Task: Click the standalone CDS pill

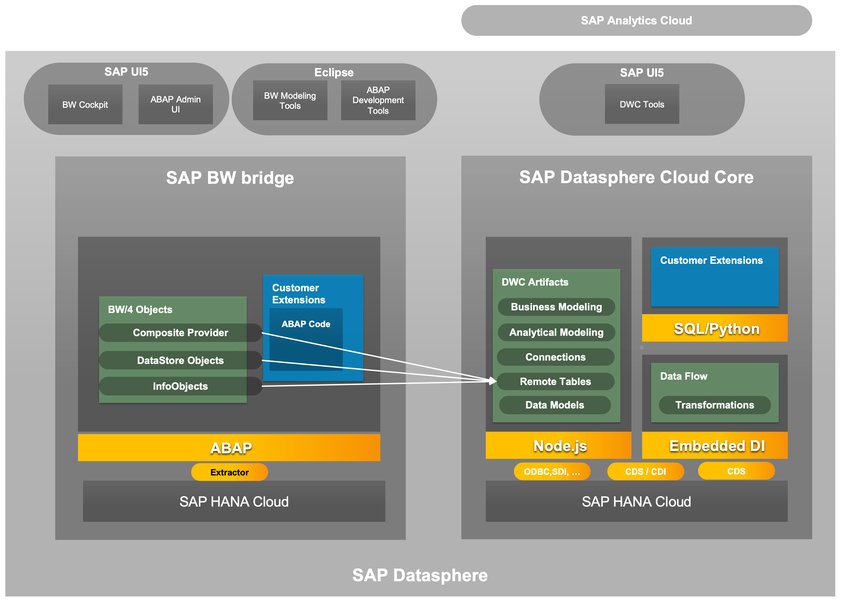Action: pyautogui.click(x=736, y=471)
